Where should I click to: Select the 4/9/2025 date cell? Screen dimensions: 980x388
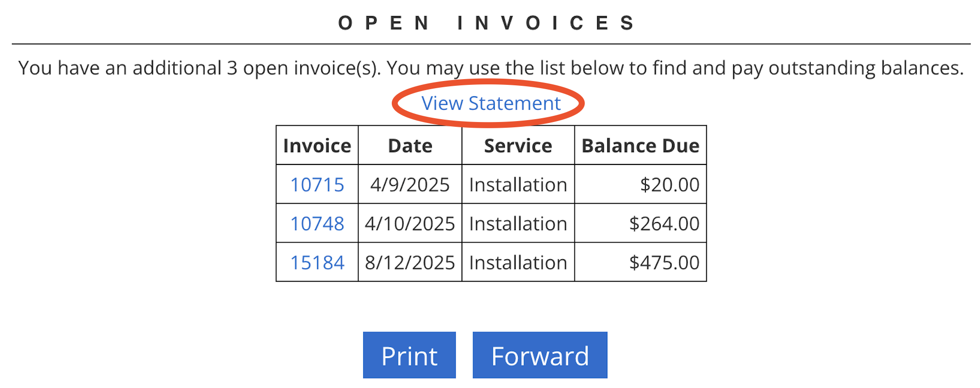tap(410, 185)
